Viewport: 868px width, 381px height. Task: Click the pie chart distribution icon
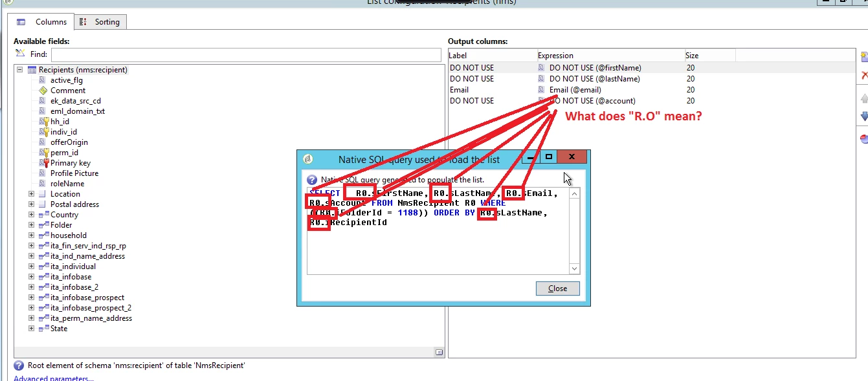[864, 138]
